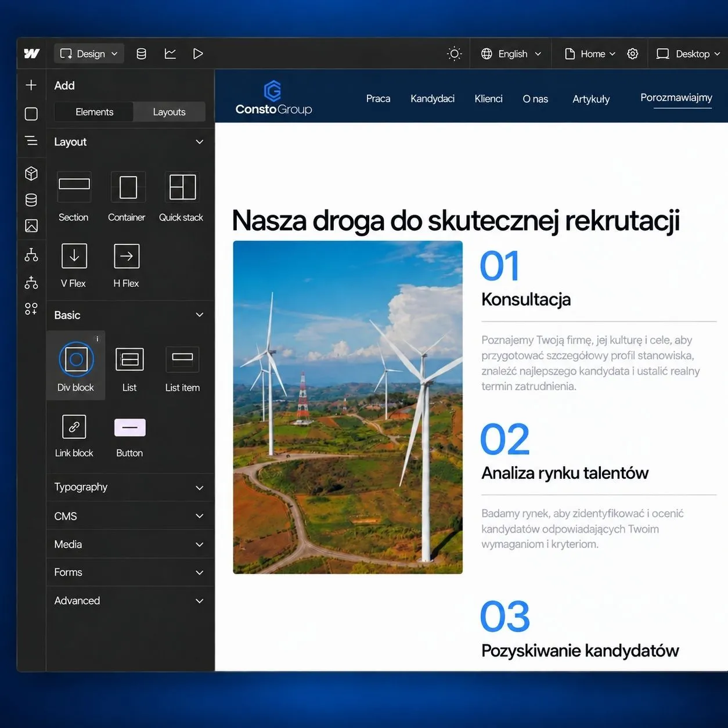This screenshot has height=728, width=728.
Task: Open the Apps icon in left sidebar
Action: [31, 309]
